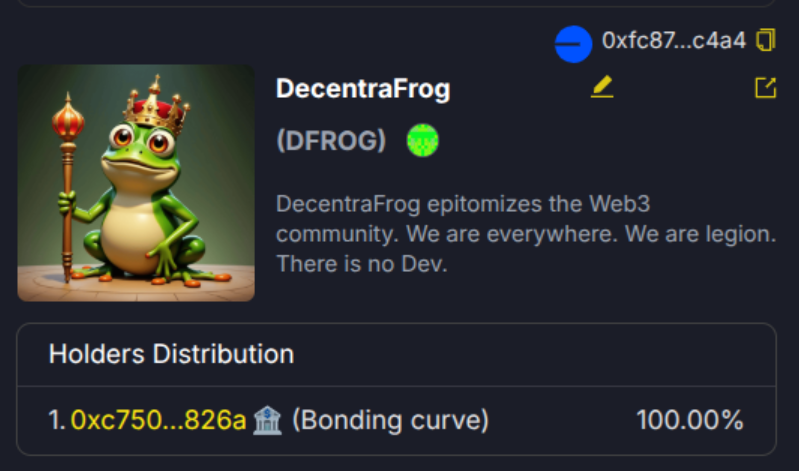Screen dimensions: 799x471
Task: Click the "There is no Dev." text line
Action: pyautogui.click(x=361, y=264)
